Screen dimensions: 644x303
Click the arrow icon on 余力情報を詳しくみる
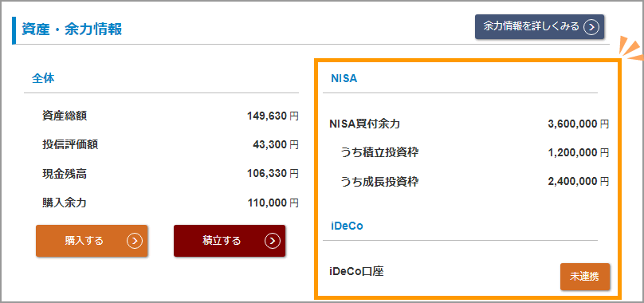pyautogui.click(x=591, y=27)
